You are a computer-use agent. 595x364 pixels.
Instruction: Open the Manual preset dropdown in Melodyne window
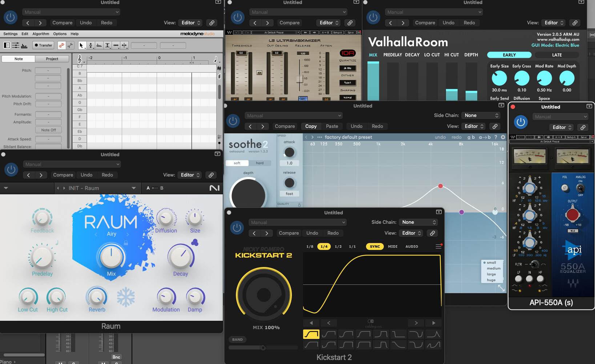click(x=71, y=12)
